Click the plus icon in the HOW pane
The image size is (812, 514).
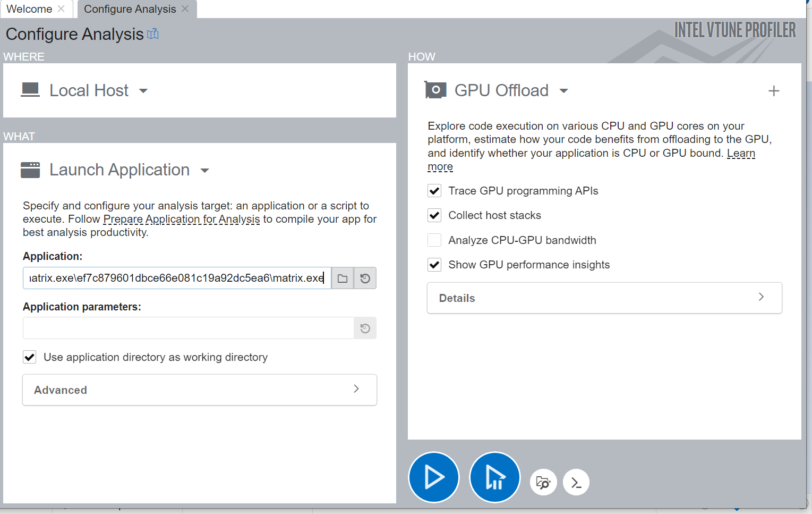point(774,91)
